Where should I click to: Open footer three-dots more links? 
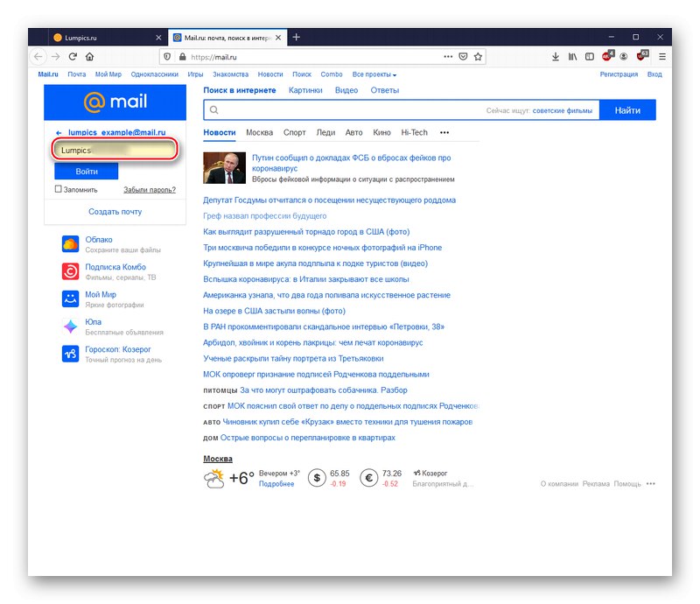651,484
